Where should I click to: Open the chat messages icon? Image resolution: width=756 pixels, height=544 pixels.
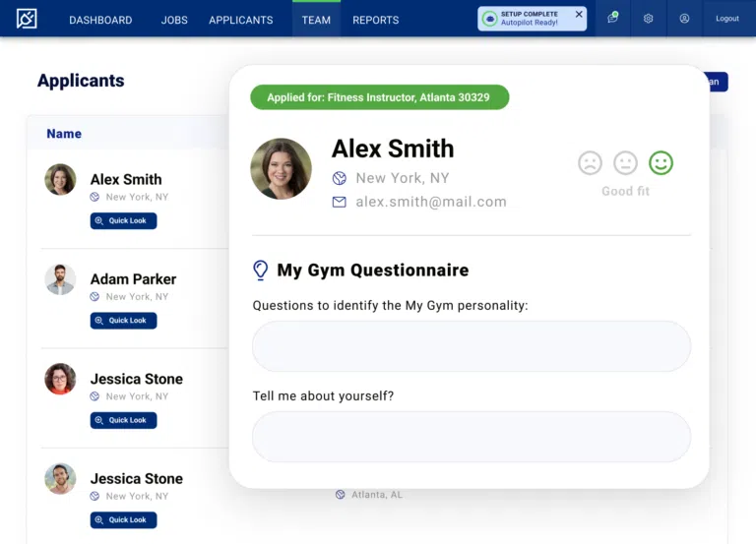coord(612,19)
